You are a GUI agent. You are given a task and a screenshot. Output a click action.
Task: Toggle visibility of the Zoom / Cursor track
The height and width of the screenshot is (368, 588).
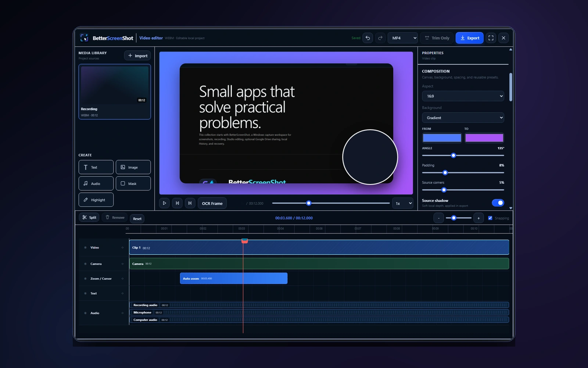coord(85,279)
